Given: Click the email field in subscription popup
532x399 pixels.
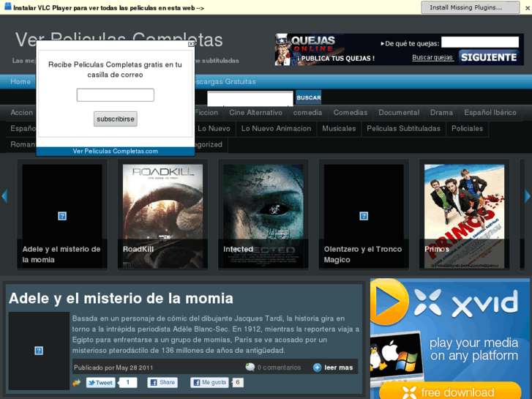Looking at the screenshot, I should point(116,94).
